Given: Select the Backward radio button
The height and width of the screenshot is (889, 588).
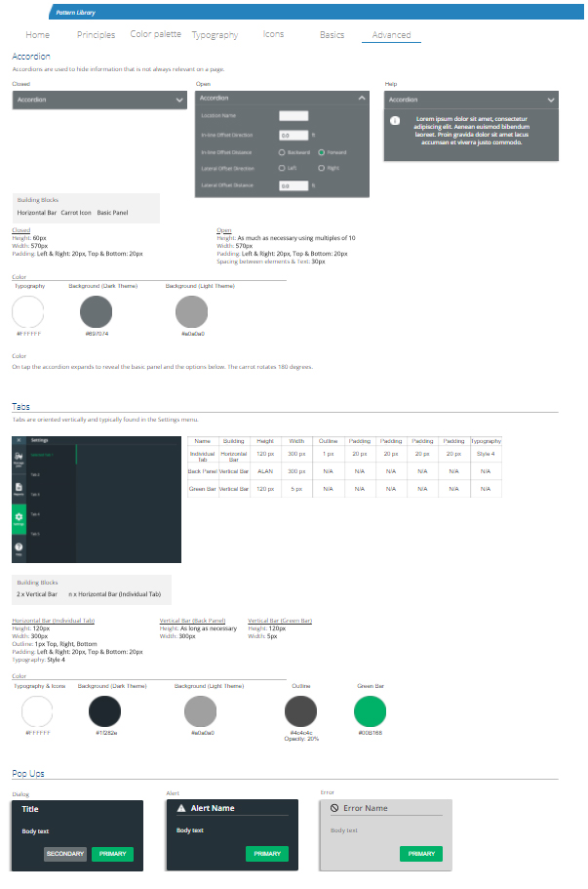Looking at the screenshot, I should [282, 152].
